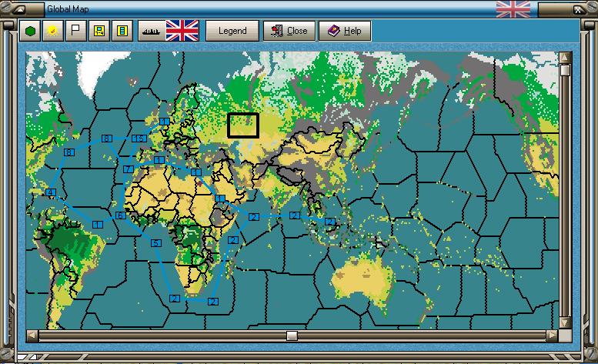This screenshot has height=364, width=598.
Task: Click the horizontal scrollbar left arrow
Action: point(32,336)
